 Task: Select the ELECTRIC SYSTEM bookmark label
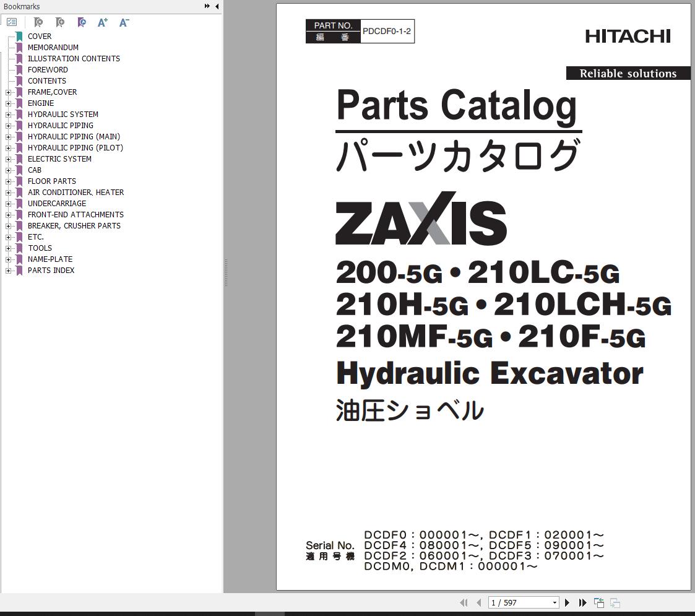pos(59,158)
